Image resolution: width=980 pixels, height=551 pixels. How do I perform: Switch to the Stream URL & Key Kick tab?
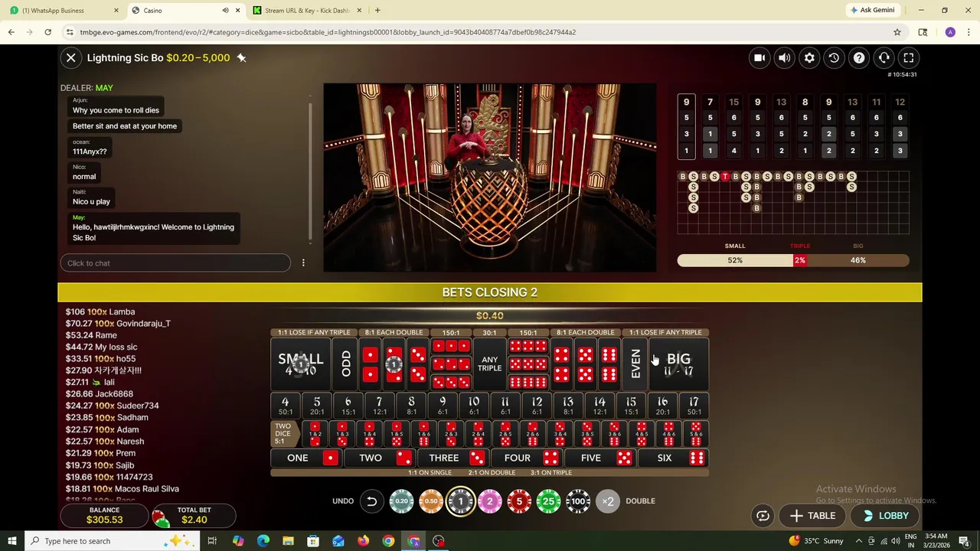pos(307,11)
